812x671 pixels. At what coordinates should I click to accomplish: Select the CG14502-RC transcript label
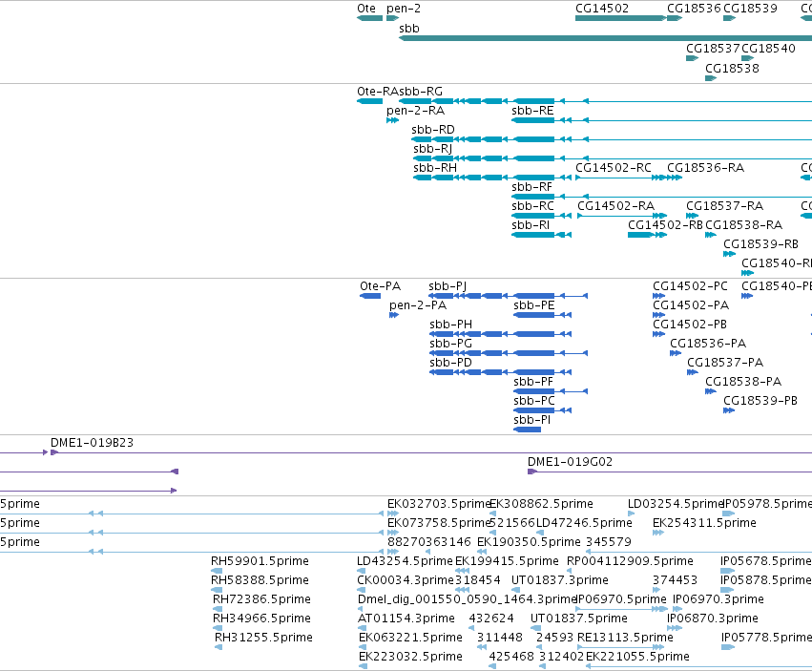[x=614, y=168]
